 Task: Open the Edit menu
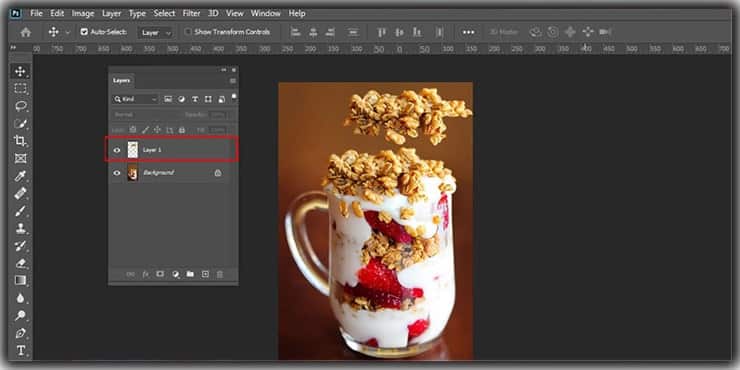[x=57, y=13]
